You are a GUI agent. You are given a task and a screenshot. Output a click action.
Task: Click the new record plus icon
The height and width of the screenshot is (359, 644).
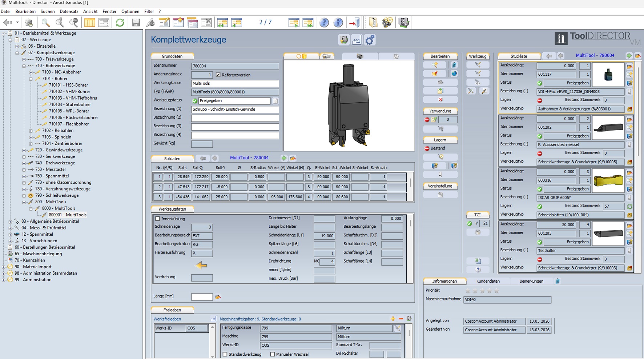[x=178, y=23]
